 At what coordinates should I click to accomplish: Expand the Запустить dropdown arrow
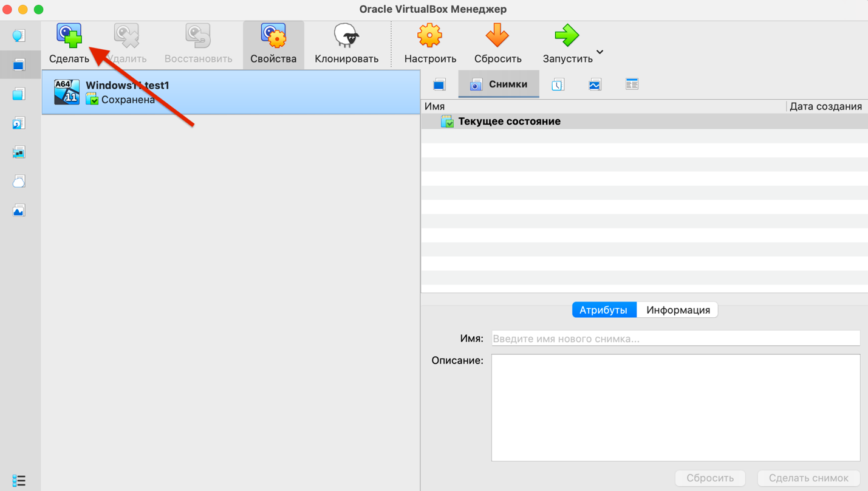click(x=600, y=52)
